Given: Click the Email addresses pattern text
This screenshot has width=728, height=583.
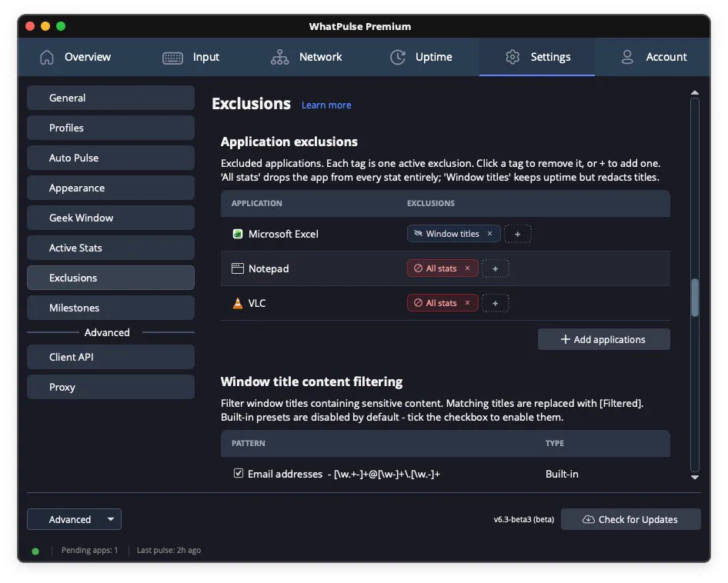Looking at the screenshot, I should click(344, 474).
